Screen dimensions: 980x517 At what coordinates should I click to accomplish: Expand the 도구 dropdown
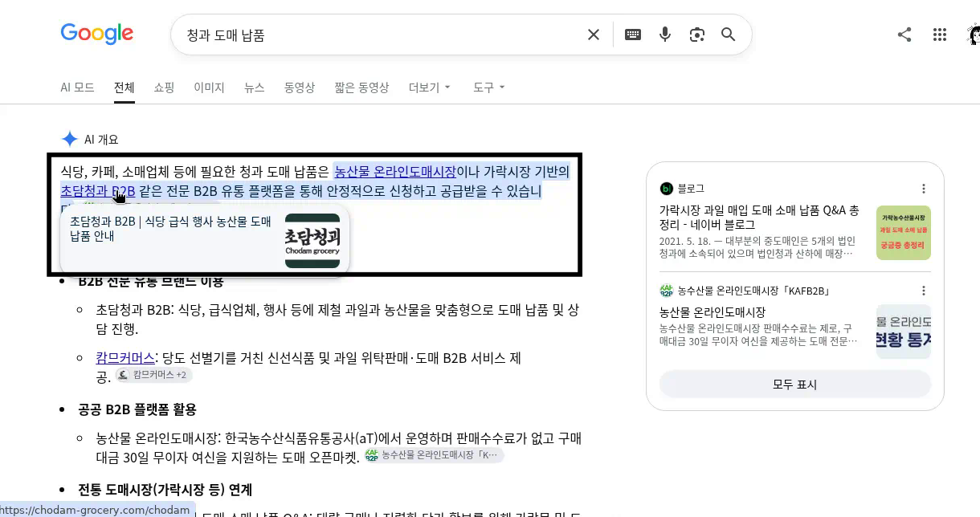point(489,88)
